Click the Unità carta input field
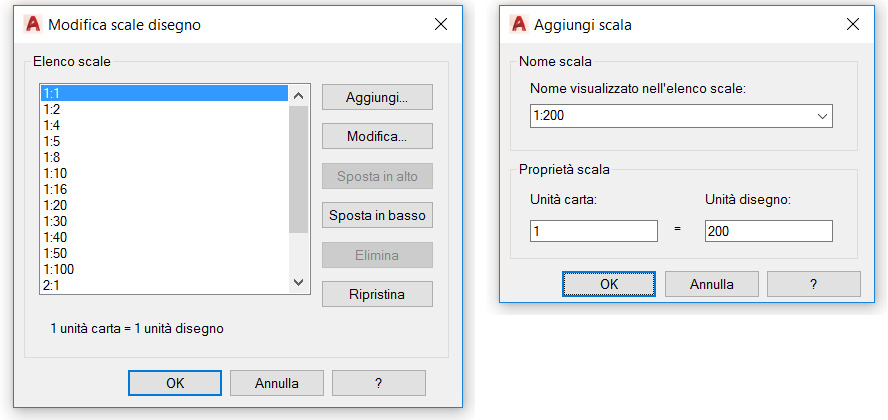Screen dimensions: 888x420 (594, 231)
